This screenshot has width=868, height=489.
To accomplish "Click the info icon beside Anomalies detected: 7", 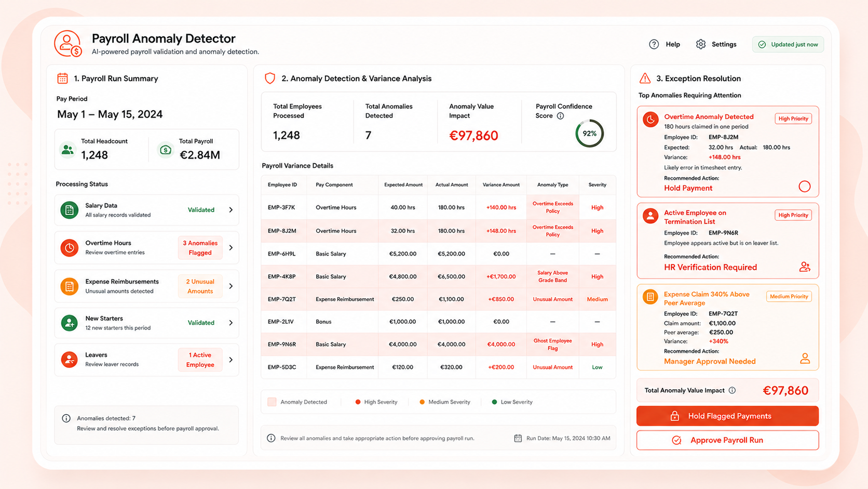I will point(66,418).
